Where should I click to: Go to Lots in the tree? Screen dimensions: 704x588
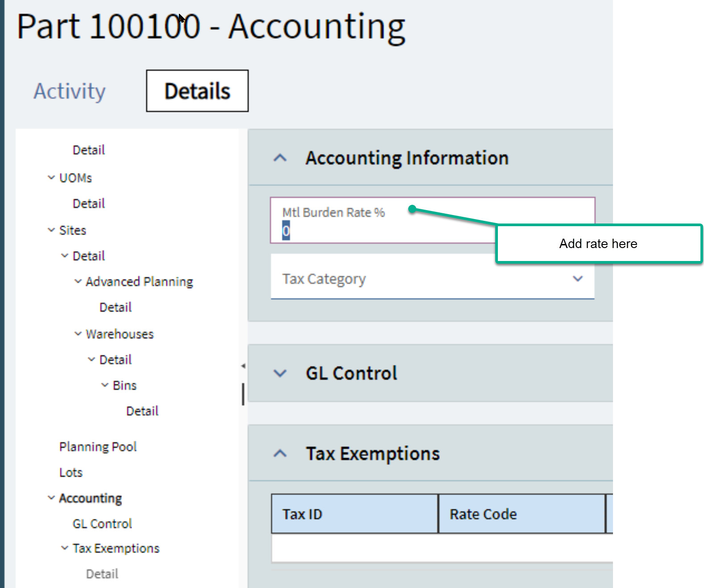click(71, 472)
